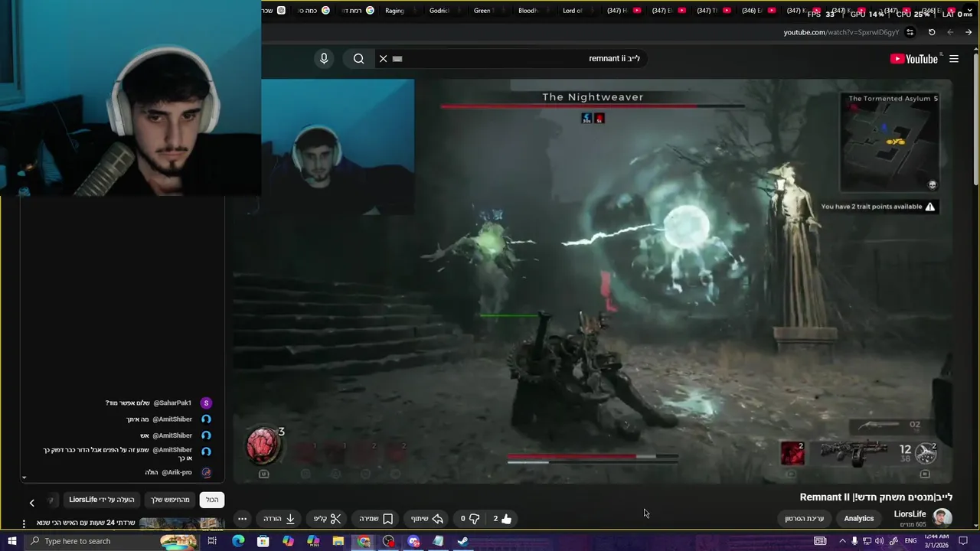The height and width of the screenshot is (551, 980).
Task: Open the on-screen keyboard in the search box
Action: (397, 59)
